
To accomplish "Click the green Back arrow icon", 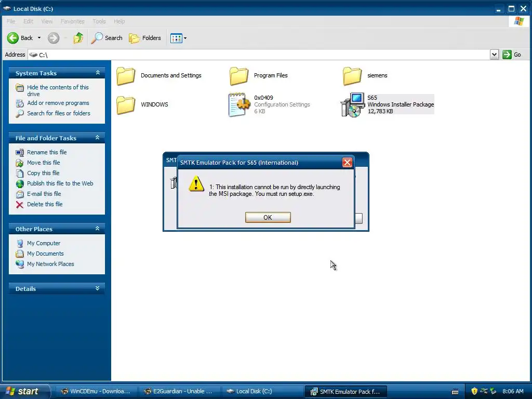I will [13, 38].
